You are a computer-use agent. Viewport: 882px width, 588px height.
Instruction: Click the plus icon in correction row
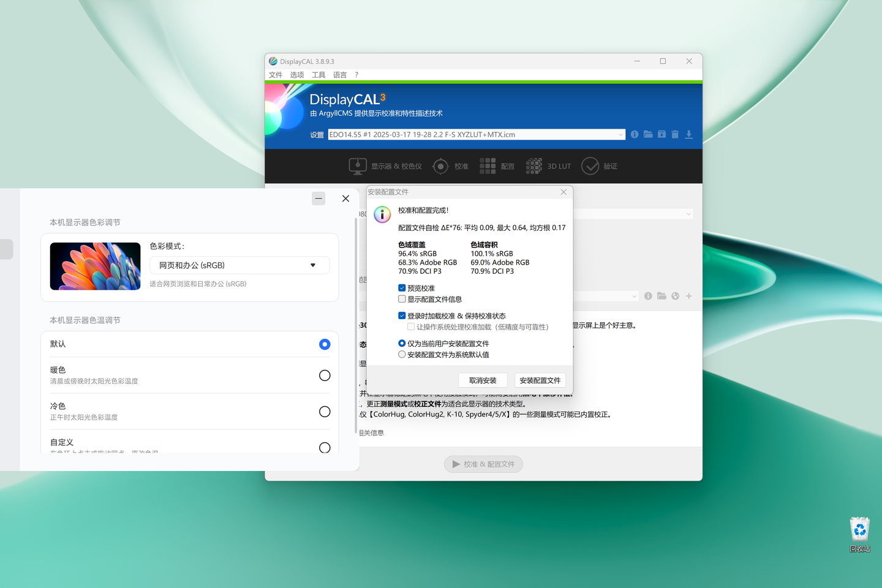coord(688,296)
